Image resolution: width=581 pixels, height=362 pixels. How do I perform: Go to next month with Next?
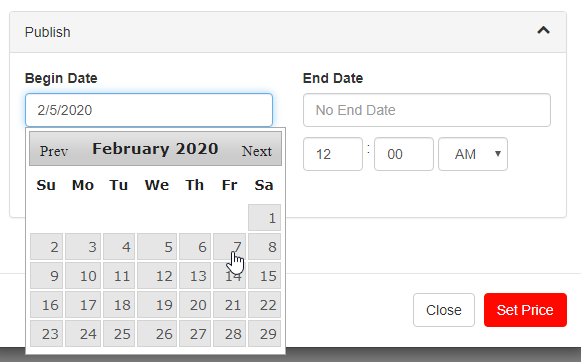pyautogui.click(x=256, y=151)
